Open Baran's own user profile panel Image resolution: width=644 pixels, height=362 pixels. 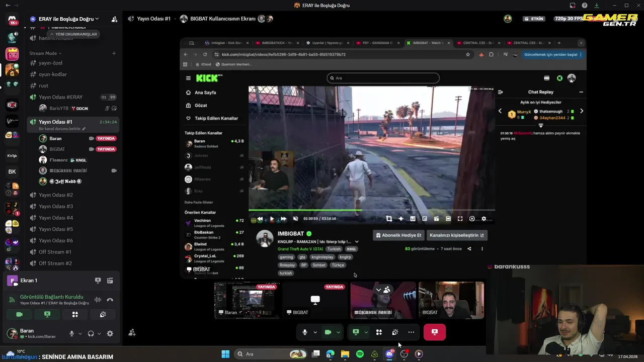point(35,333)
